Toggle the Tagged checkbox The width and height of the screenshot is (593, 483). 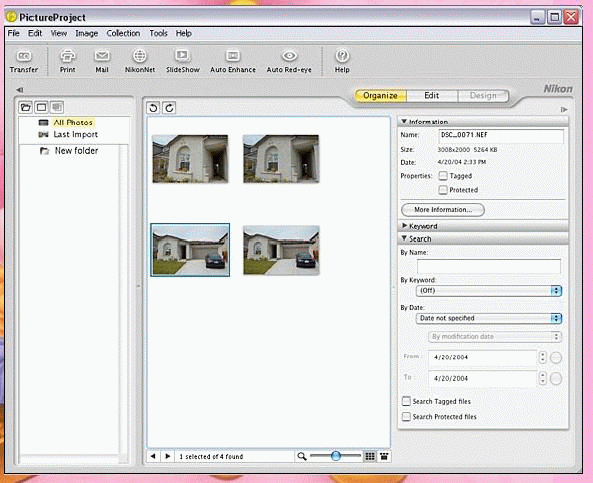pyautogui.click(x=443, y=176)
